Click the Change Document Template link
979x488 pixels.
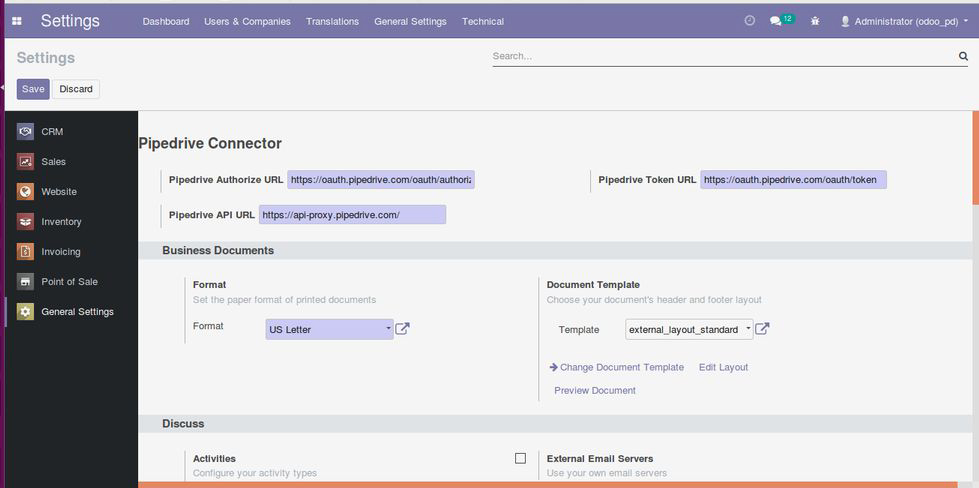[622, 367]
